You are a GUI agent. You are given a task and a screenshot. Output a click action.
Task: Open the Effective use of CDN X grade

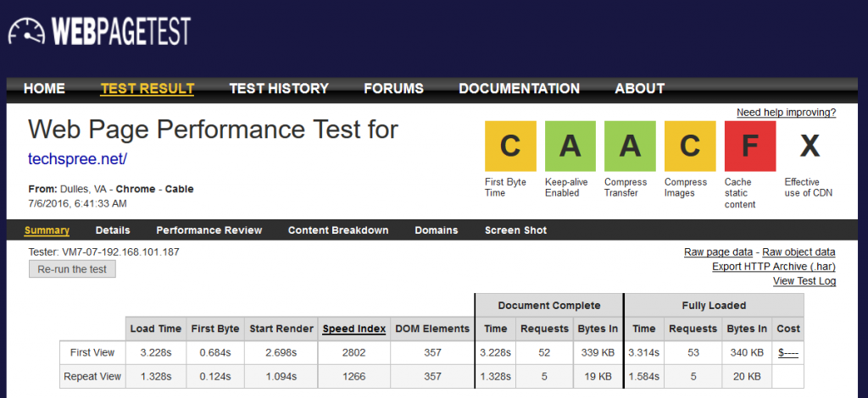(x=810, y=146)
